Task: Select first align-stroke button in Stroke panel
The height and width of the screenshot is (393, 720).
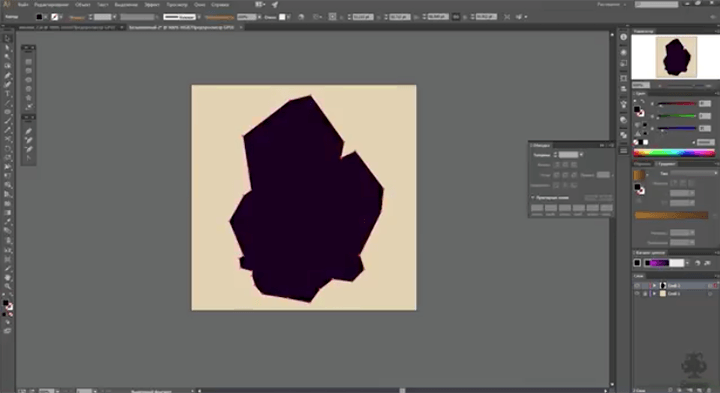Action: 557,185
